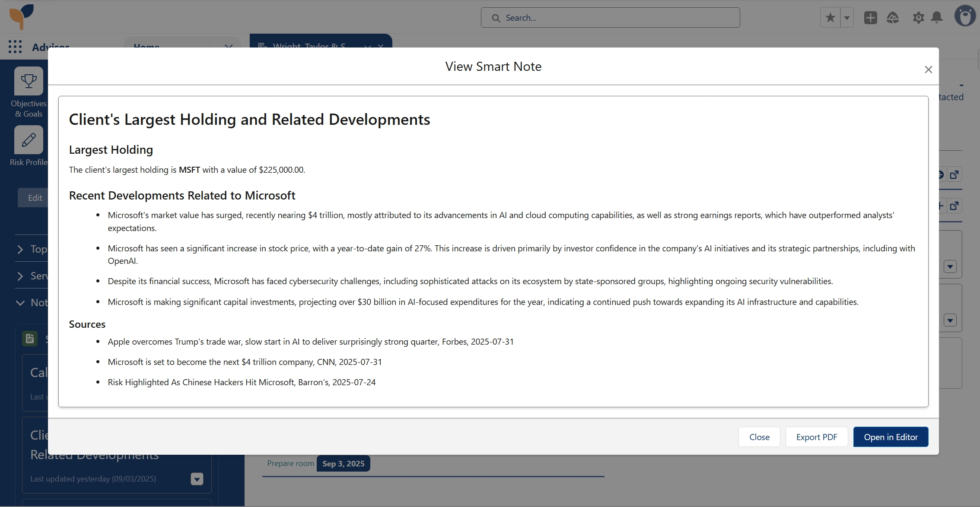Open the favorites list dropdown arrow

click(847, 18)
